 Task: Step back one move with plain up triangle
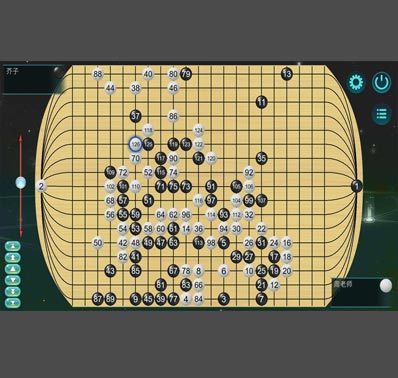(13, 269)
